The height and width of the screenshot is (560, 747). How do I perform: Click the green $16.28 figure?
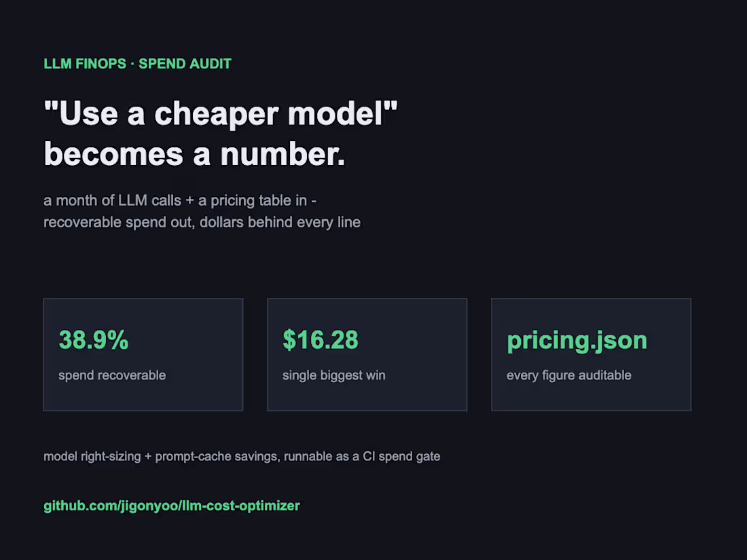[x=320, y=340]
